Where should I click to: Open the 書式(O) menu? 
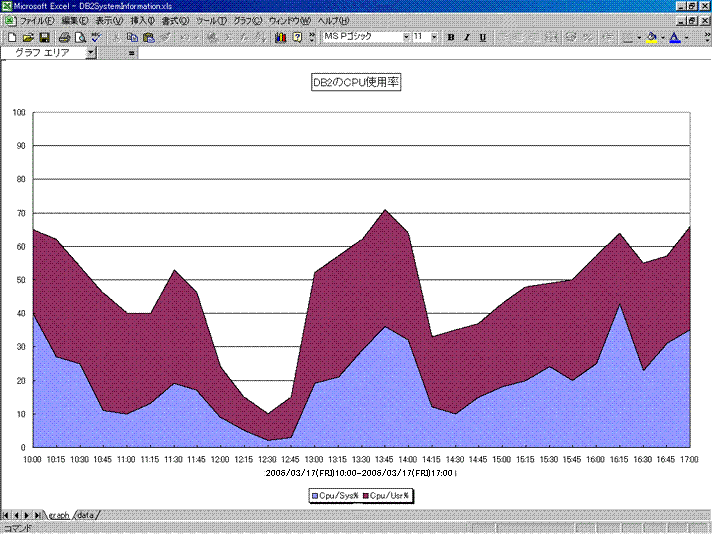click(x=175, y=21)
